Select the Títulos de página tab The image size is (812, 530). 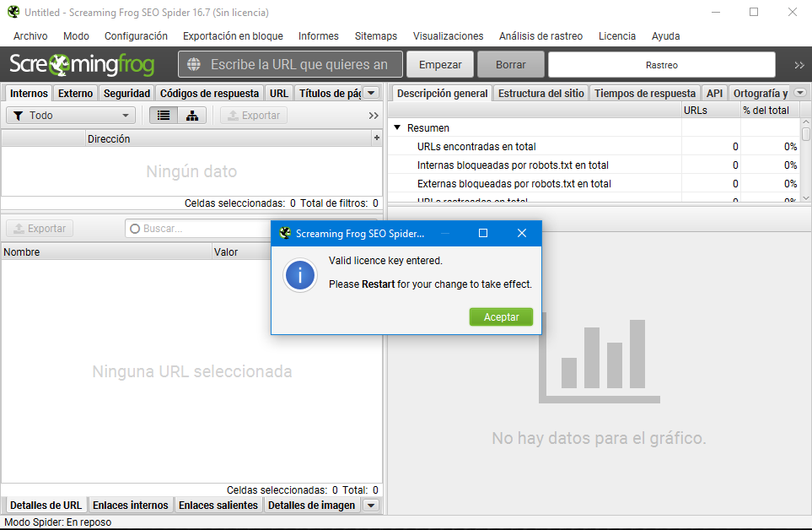pyautogui.click(x=330, y=93)
